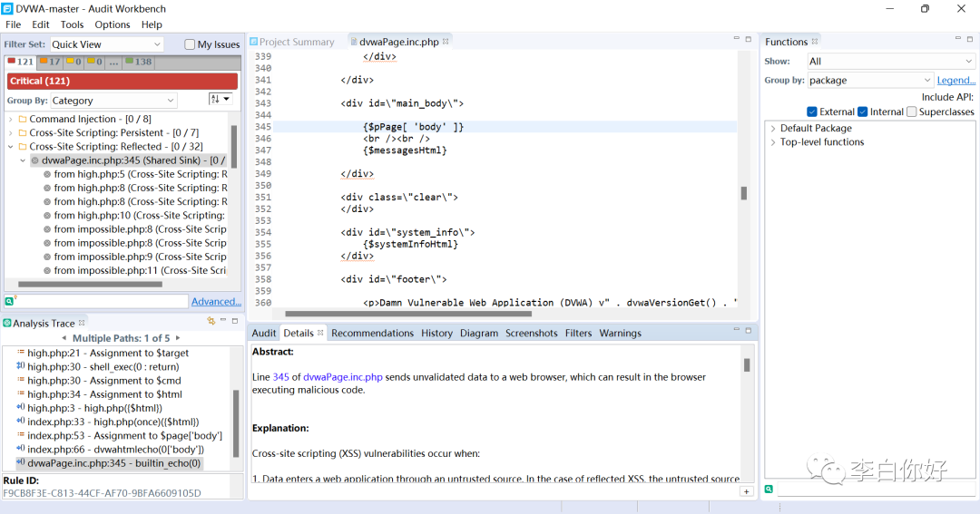Click the Analysis Trace synchronize arrows icon
Screen dimensions: 980x514
(211, 321)
